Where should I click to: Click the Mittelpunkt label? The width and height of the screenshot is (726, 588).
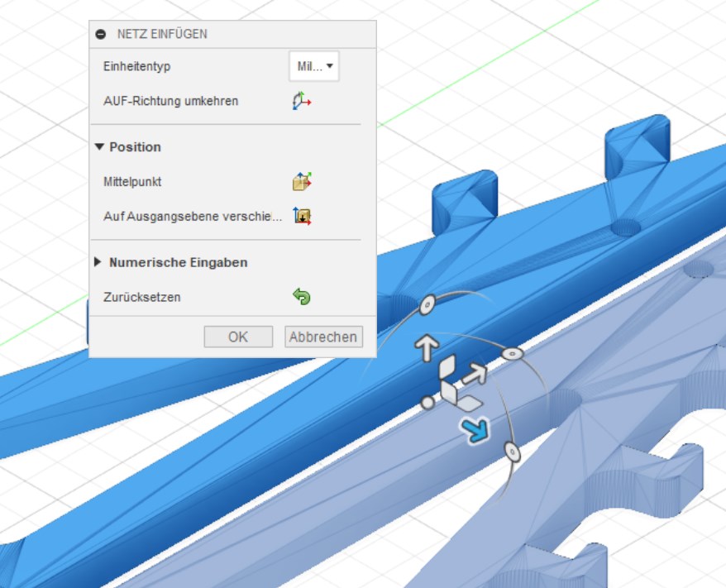(x=132, y=181)
